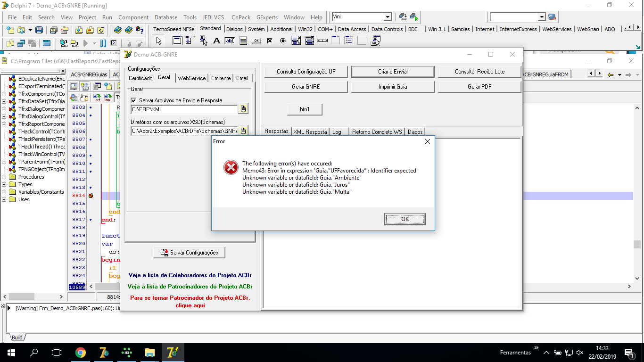Expand the TParentForm tree node

tap(4, 162)
